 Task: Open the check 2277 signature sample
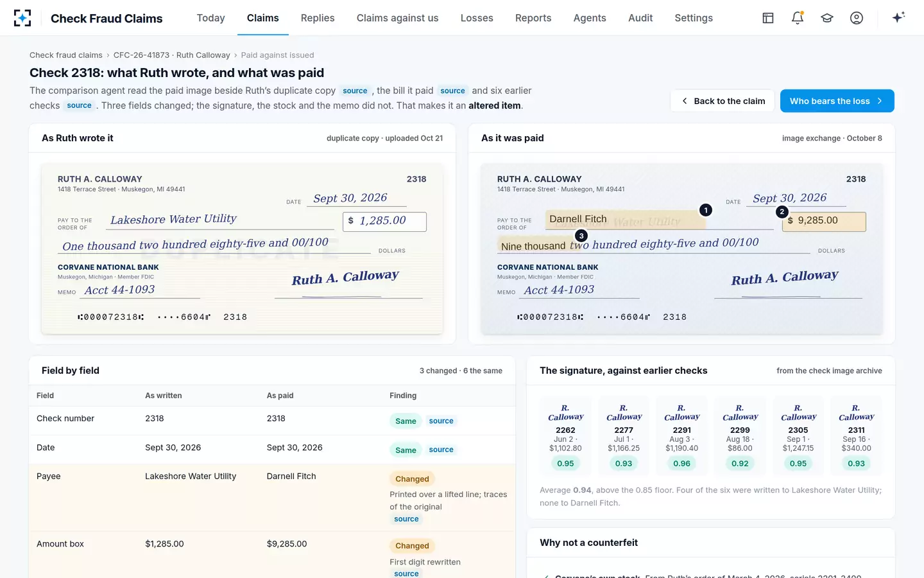624,437
